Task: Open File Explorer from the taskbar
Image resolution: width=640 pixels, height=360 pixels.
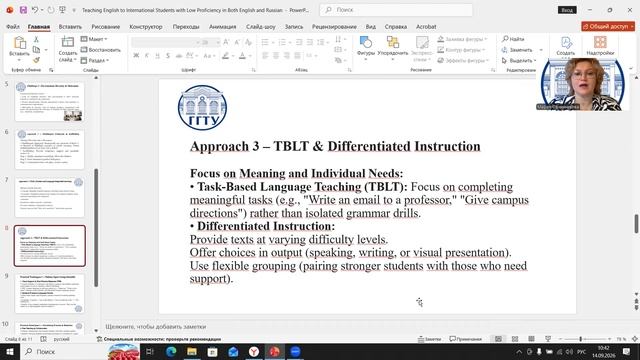Action: click(x=192, y=351)
